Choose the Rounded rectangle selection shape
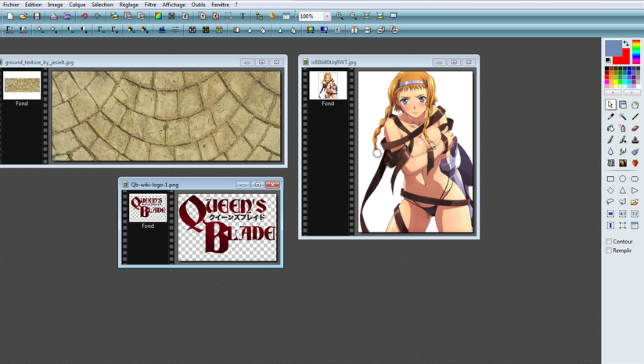The image size is (644, 364). (x=635, y=178)
